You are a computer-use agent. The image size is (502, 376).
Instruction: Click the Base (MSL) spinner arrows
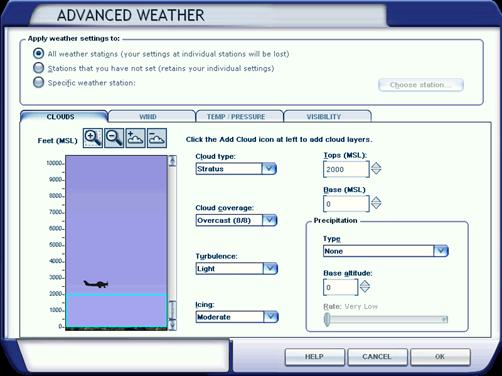pyautogui.click(x=376, y=203)
